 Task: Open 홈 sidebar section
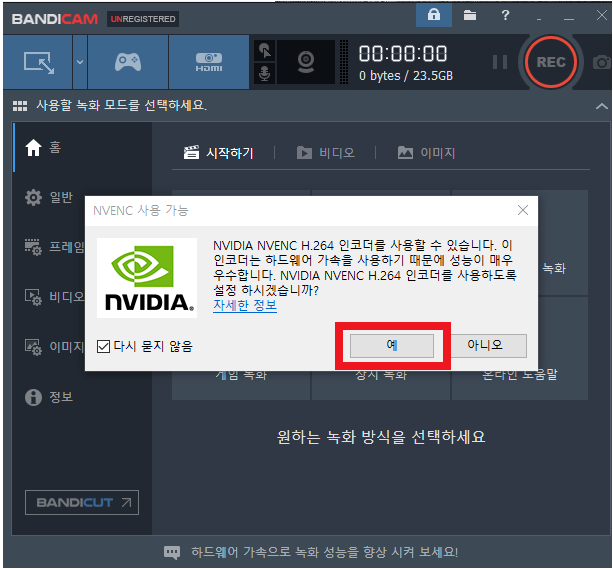(x=82, y=147)
